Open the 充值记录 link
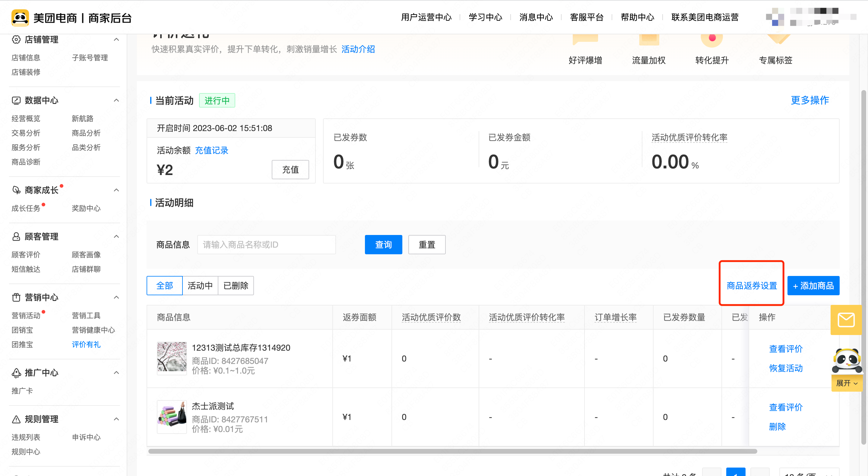868x476 pixels. click(211, 150)
